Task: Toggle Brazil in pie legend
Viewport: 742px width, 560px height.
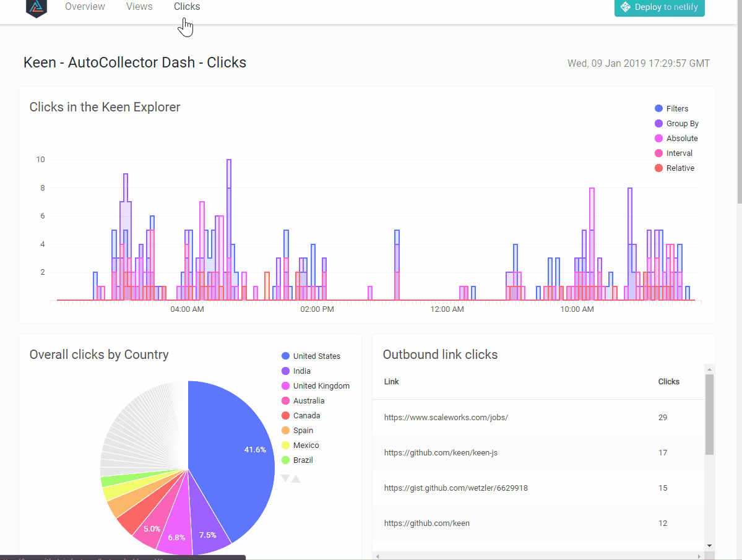Action: click(x=297, y=460)
